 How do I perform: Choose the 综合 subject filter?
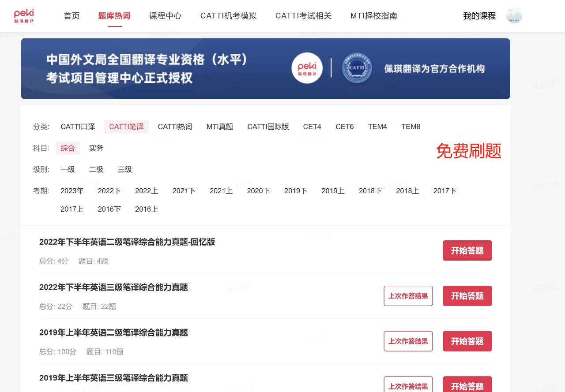68,148
